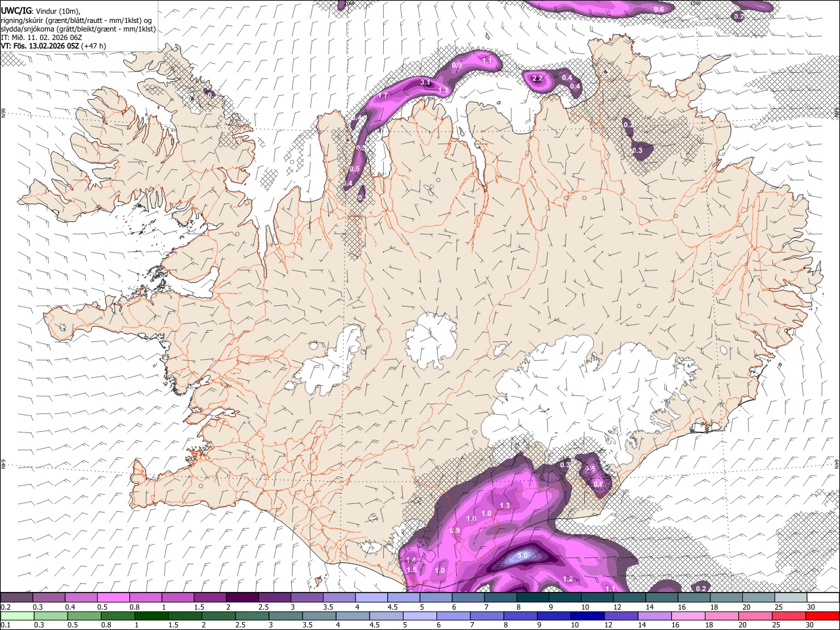Screen dimensions: 840x630
Task: Click the 3.1 snowfall value on the north coast
Action: 425,82
